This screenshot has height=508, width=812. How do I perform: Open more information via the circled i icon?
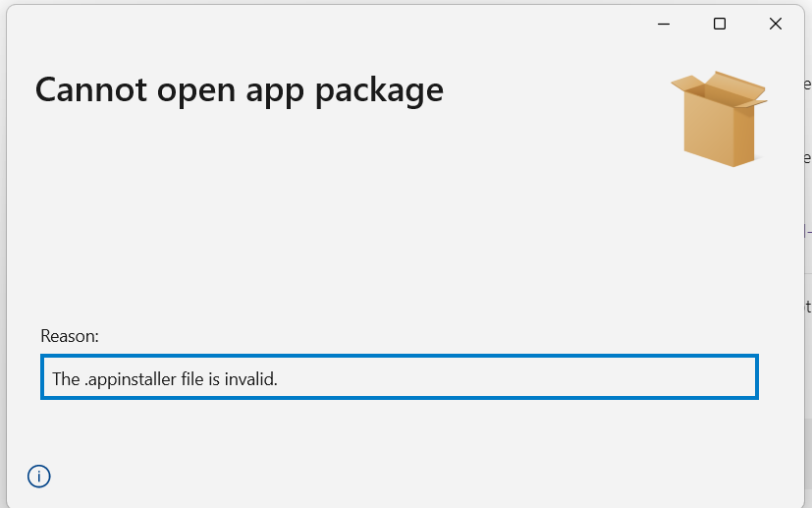coord(39,476)
